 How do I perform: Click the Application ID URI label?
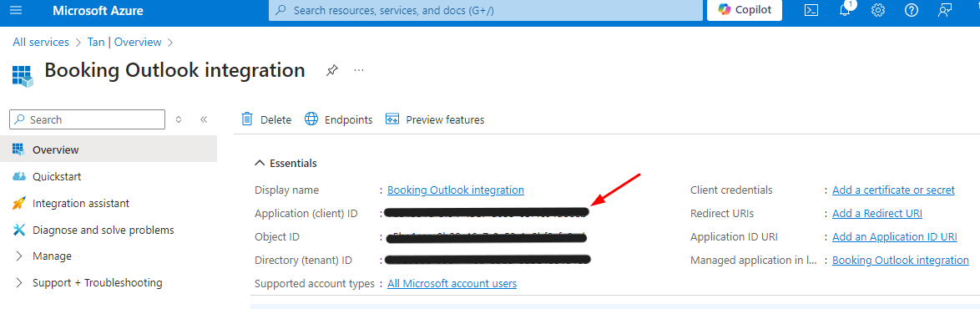click(734, 237)
